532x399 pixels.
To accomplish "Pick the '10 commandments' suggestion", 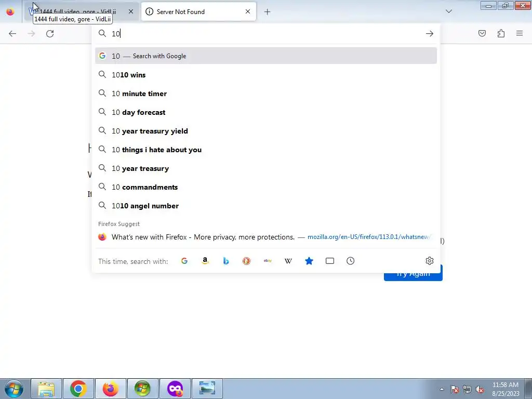I will point(266,187).
